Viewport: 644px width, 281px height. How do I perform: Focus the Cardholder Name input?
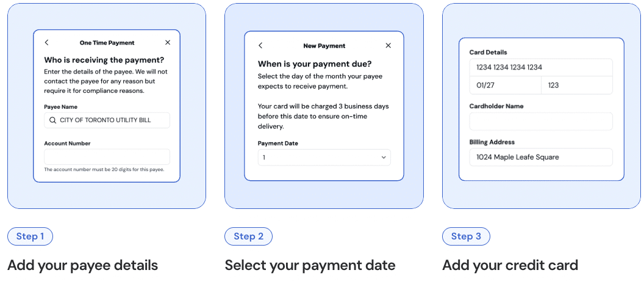pos(540,121)
